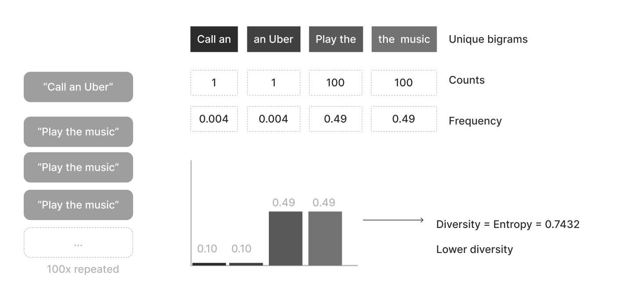The image size is (644, 282).
Task: Click the "Call an" bigram box
Action: [x=214, y=39]
